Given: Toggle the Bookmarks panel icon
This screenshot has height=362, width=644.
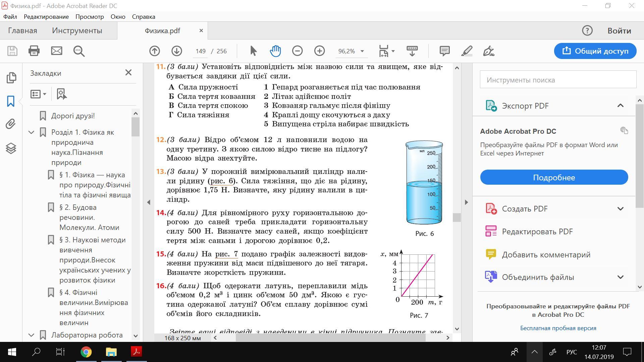Looking at the screenshot, I should pos(11,101).
